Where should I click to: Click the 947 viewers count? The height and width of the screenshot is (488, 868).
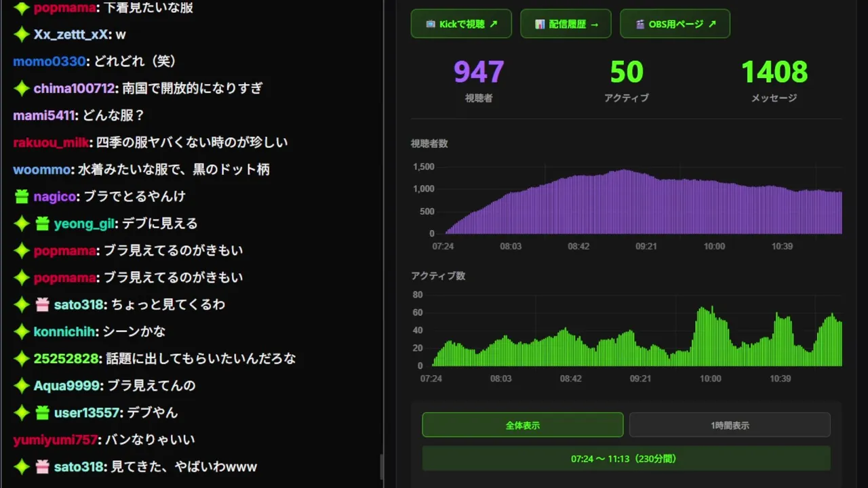pyautogui.click(x=479, y=72)
